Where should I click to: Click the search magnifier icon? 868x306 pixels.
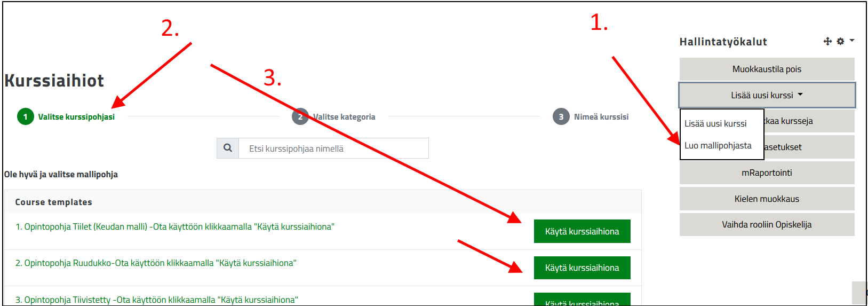click(228, 148)
